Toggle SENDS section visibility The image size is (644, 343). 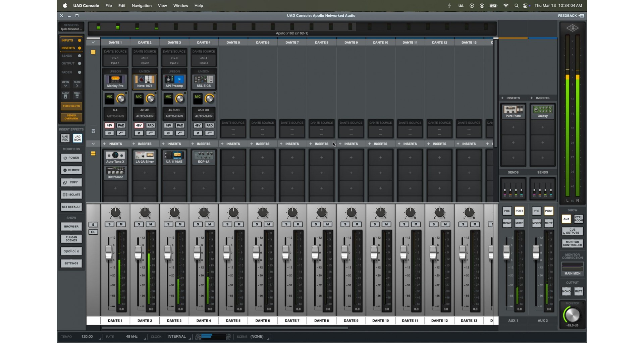[71, 56]
